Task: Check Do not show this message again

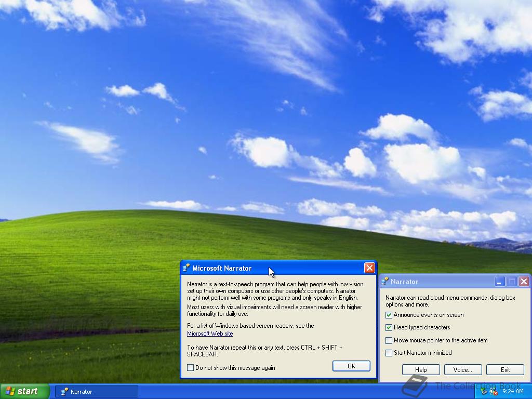Action: [190, 368]
